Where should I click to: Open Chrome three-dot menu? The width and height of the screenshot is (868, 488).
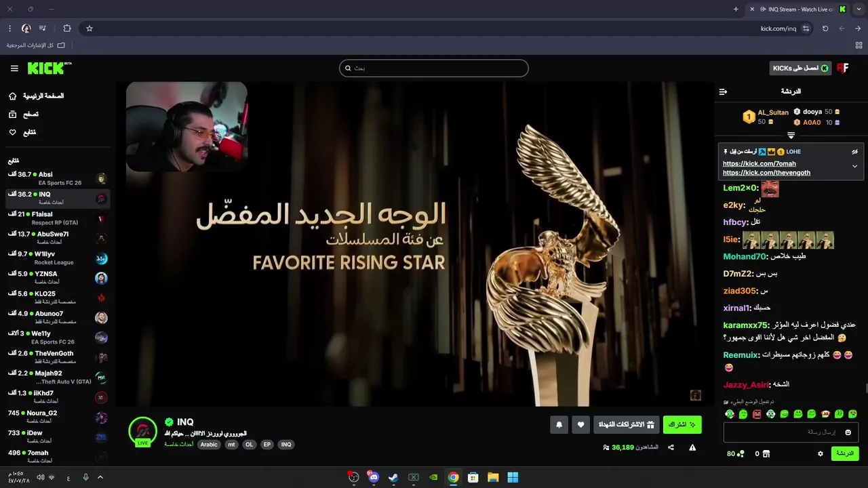coord(9,28)
